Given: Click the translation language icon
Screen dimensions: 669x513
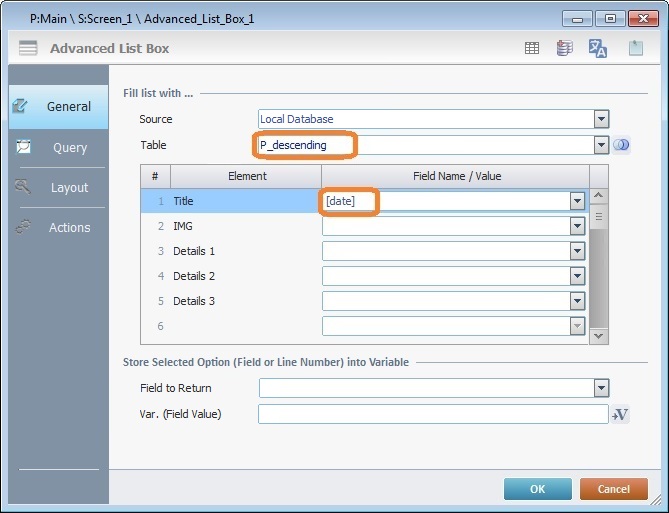Looking at the screenshot, I should tap(598, 48).
